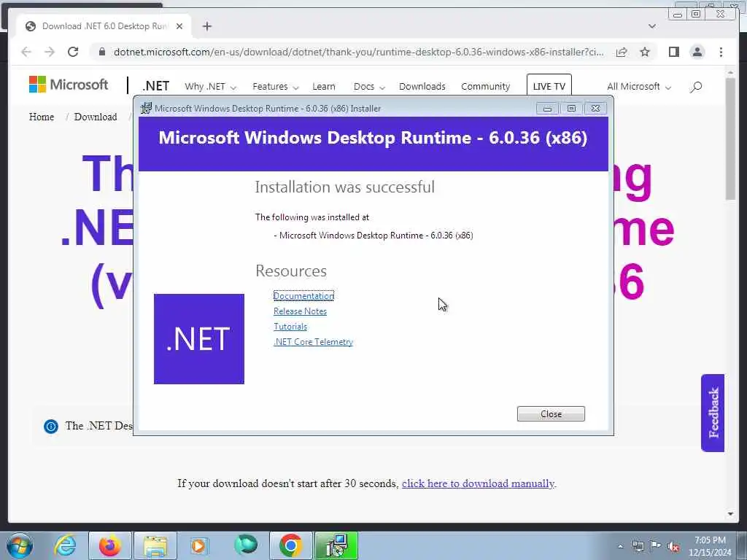Go forward in Chrome browser

tap(50, 52)
